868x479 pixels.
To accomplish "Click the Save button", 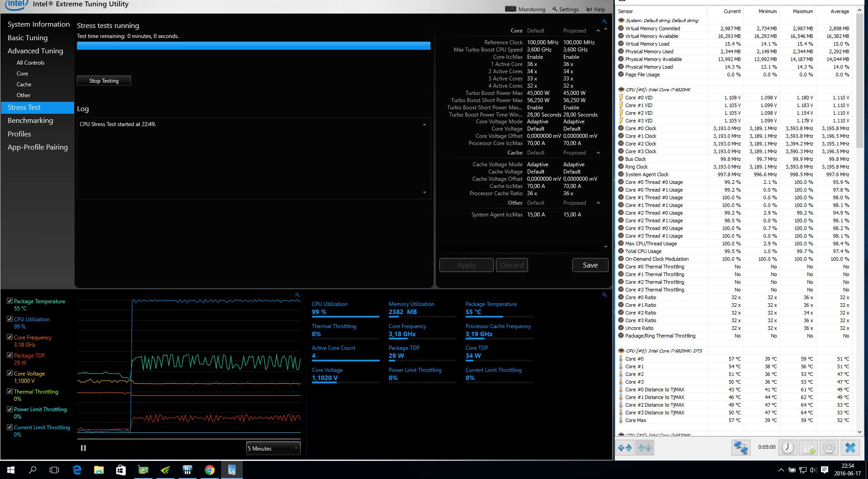I will coord(590,265).
